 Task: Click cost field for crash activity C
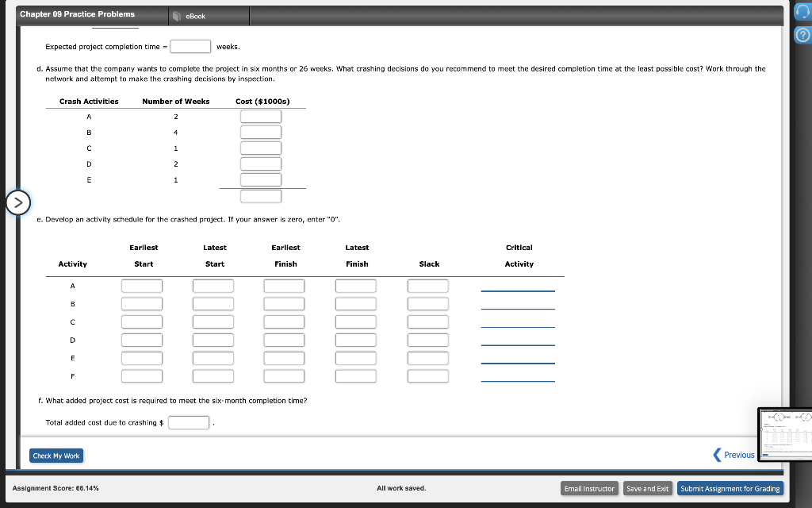point(260,148)
